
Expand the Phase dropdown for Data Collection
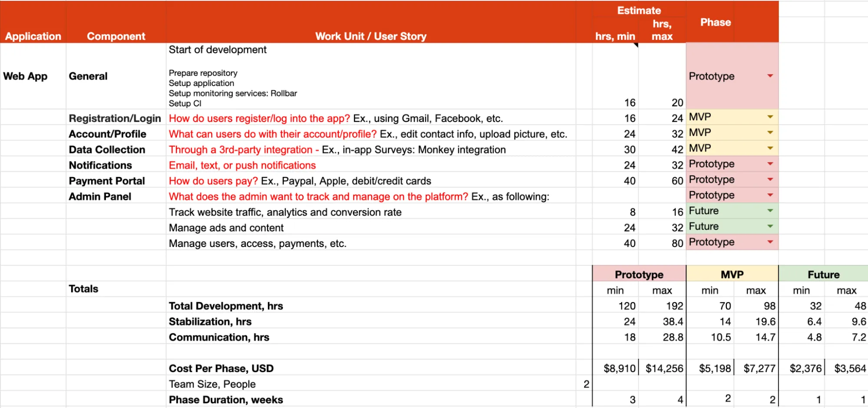(x=771, y=148)
